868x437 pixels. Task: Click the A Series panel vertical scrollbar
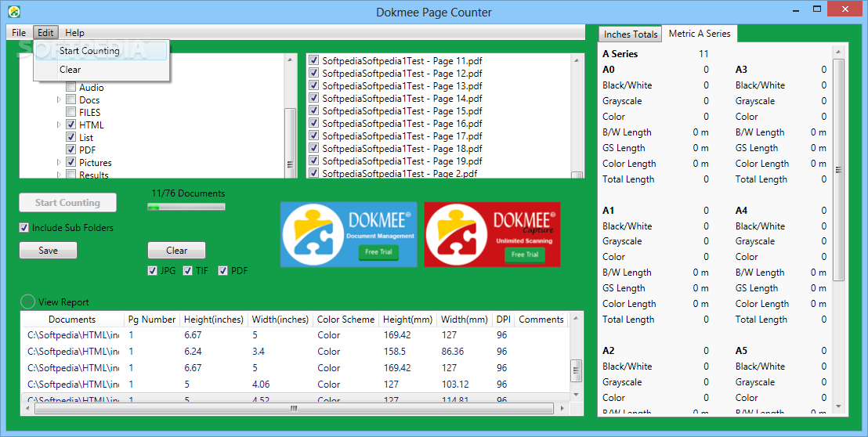838,170
